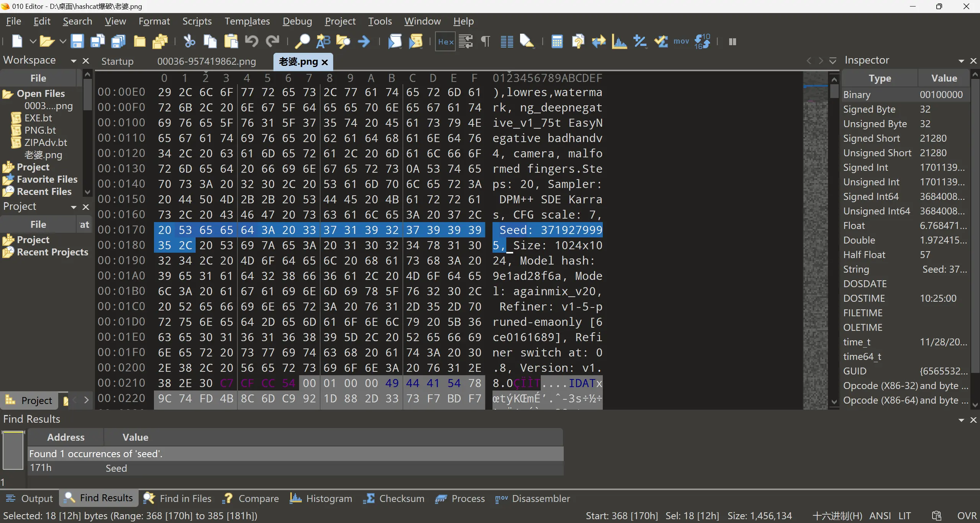Open PNG.bt in Open Files list

[40, 130]
